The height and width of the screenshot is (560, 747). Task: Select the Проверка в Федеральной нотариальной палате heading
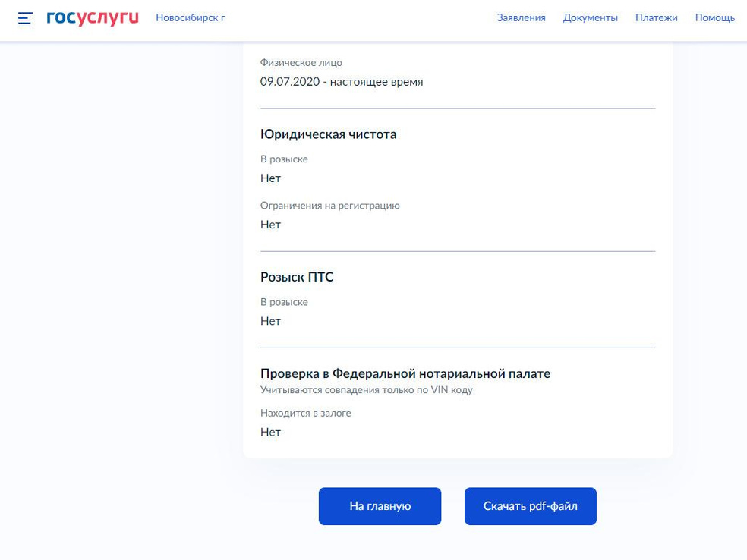click(x=405, y=373)
